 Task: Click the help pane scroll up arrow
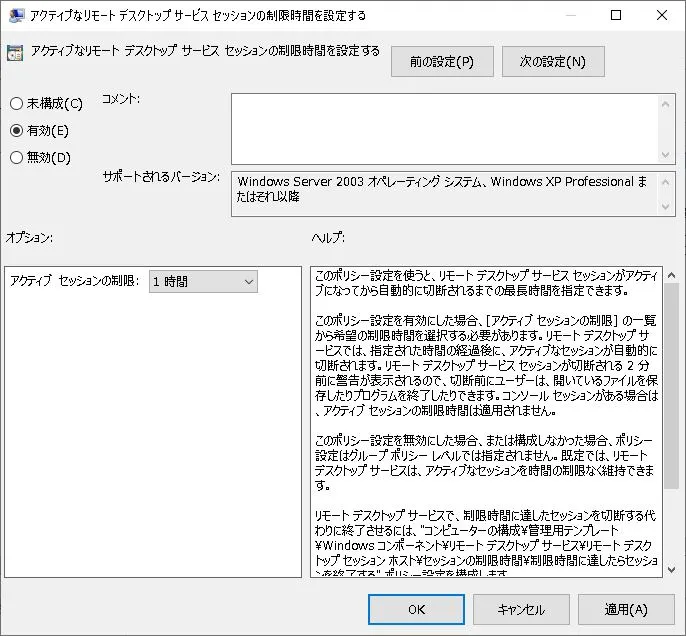[672, 275]
